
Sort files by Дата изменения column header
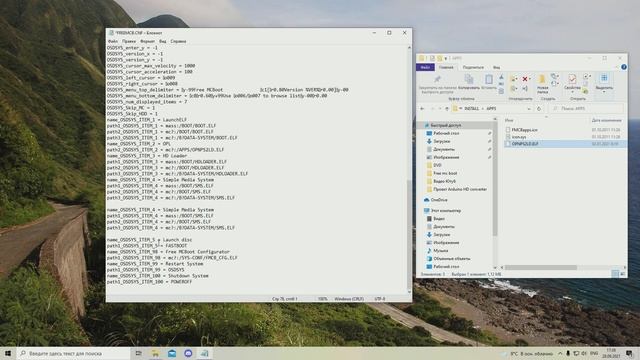point(606,120)
